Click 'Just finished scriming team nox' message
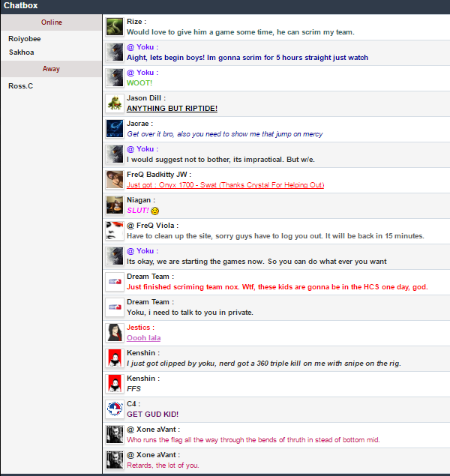Screen dimensions: 450x476 (x=277, y=287)
